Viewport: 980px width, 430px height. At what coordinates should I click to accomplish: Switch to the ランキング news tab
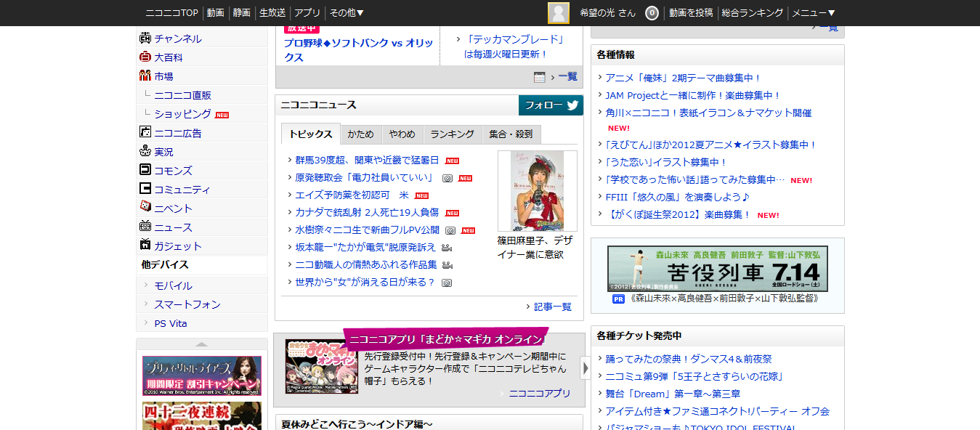pyautogui.click(x=452, y=134)
